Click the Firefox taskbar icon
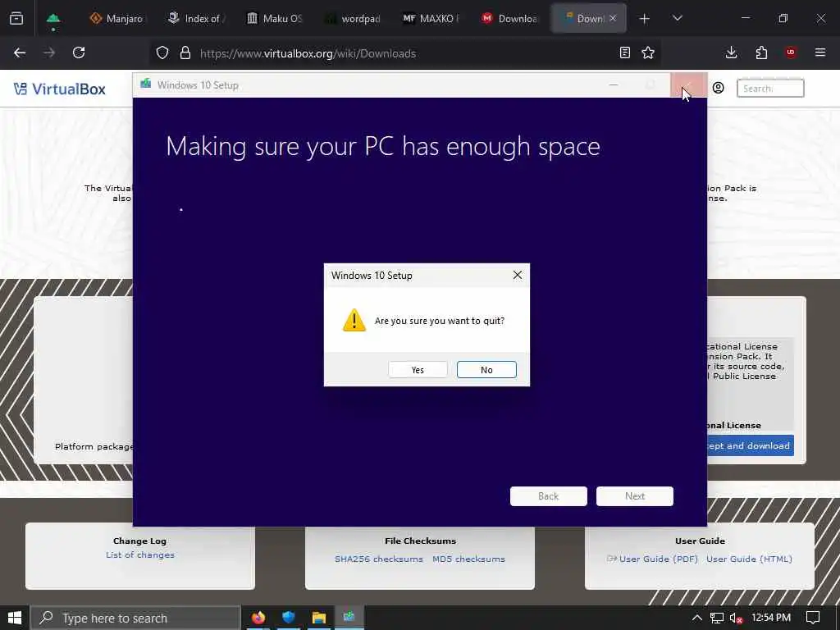The width and height of the screenshot is (840, 630). click(258, 618)
